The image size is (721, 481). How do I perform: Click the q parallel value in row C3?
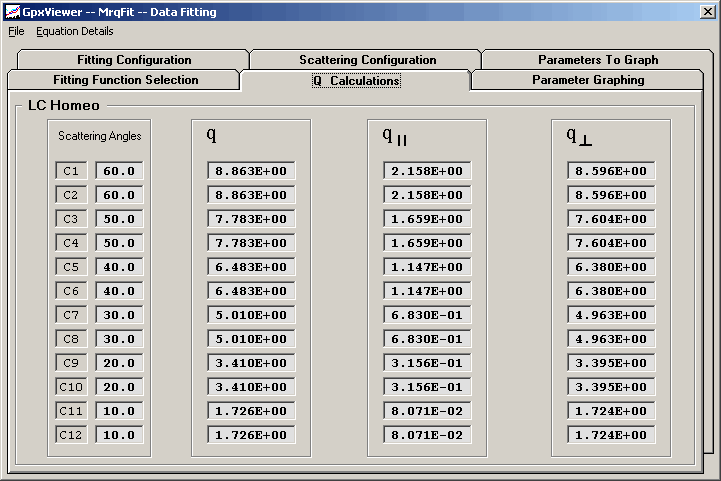coord(427,219)
